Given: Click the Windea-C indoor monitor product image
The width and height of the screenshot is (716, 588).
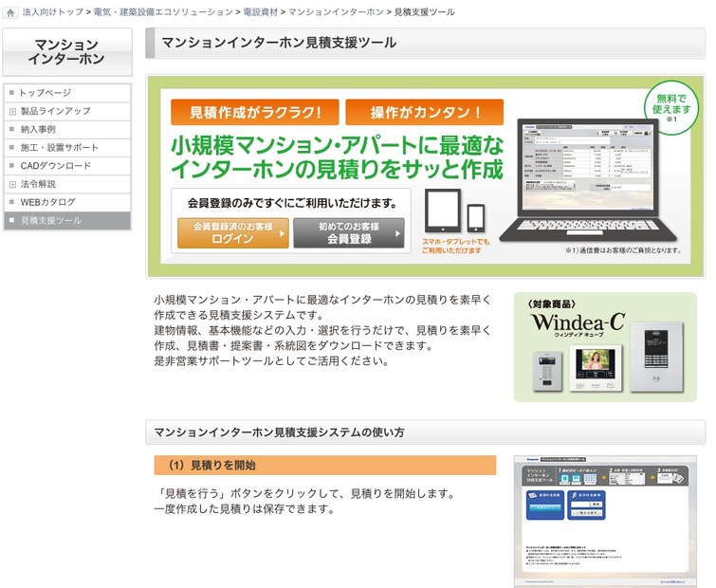Looking at the screenshot, I should pos(596,368).
